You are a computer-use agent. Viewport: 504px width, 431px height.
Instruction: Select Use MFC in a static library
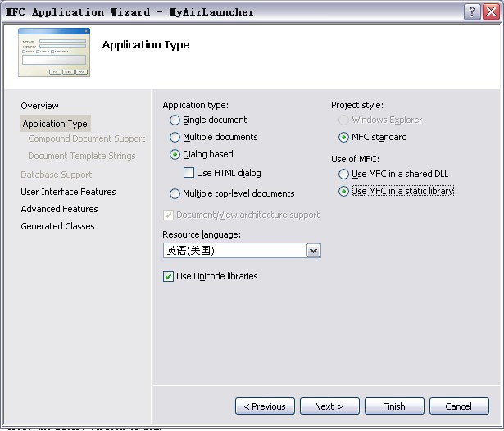(x=343, y=192)
